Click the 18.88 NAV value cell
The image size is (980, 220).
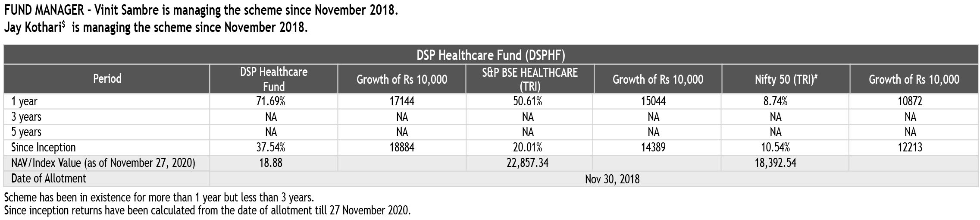(271, 163)
